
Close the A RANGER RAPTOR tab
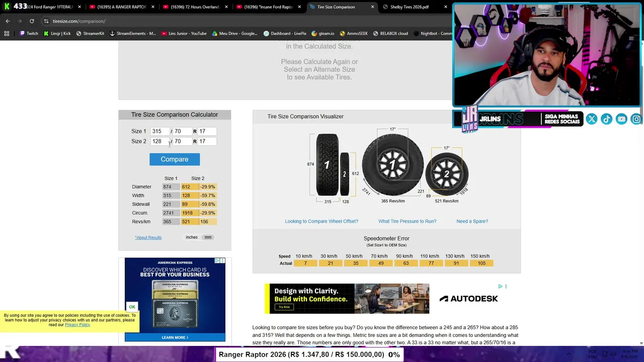click(152, 7)
